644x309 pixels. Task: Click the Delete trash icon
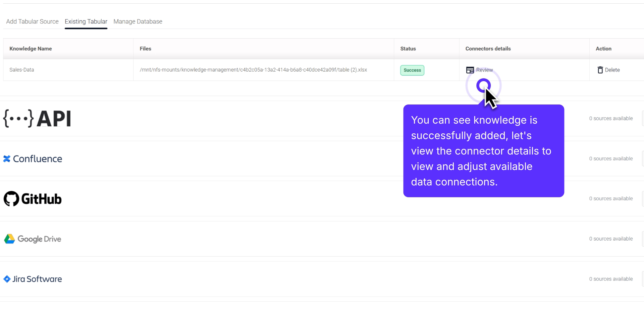[x=600, y=70]
